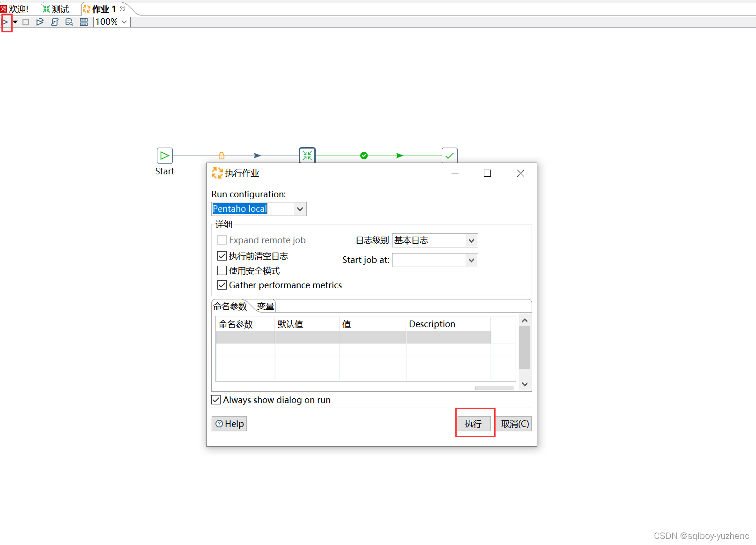The height and width of the screenshot is (545, 756).
Task: Close the 作业 1 tab
Action: pyautogui.click(x=123, y=9)
